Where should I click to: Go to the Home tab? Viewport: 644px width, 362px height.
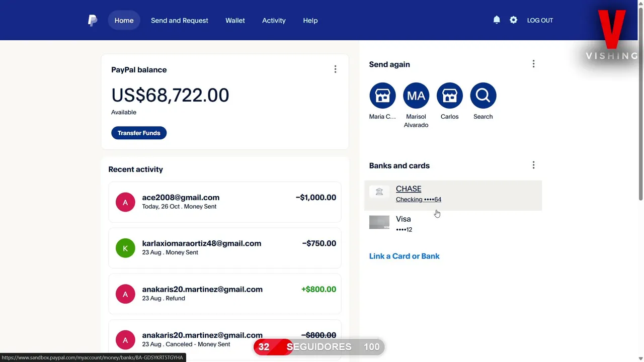[124, 21]
